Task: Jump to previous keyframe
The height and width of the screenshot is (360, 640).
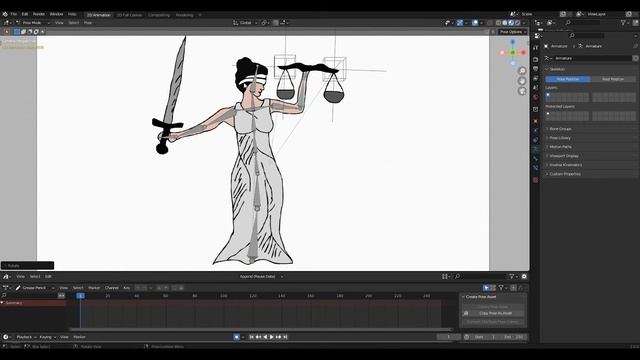Action: [258, 337]
